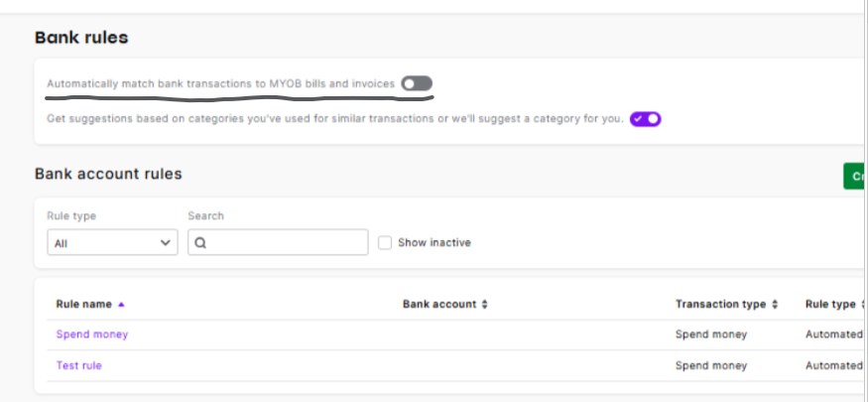Sort by Rule type sort icon
This screenshot has width=868, height=402.
(x=863, y=305)
